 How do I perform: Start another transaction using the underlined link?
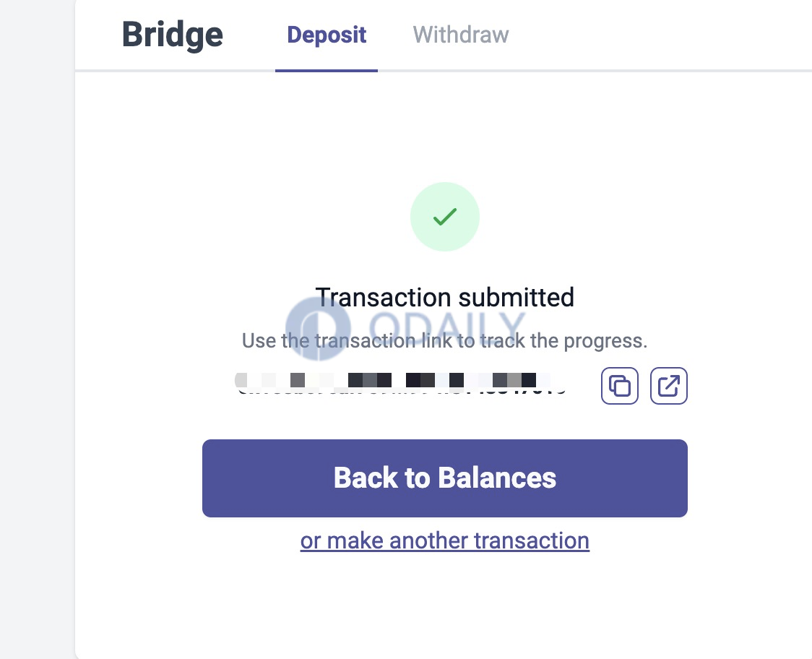pyautogui.click(x=445, y=541)
